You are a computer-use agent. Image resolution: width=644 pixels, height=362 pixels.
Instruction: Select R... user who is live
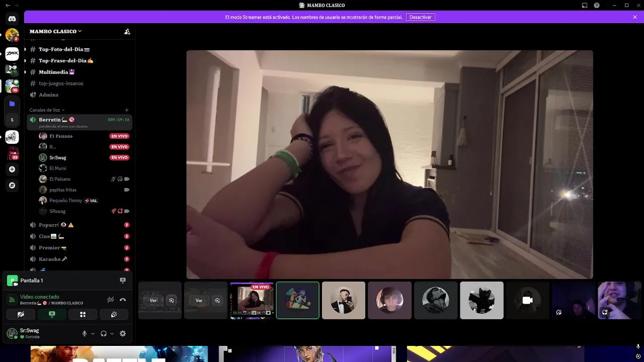84,147
